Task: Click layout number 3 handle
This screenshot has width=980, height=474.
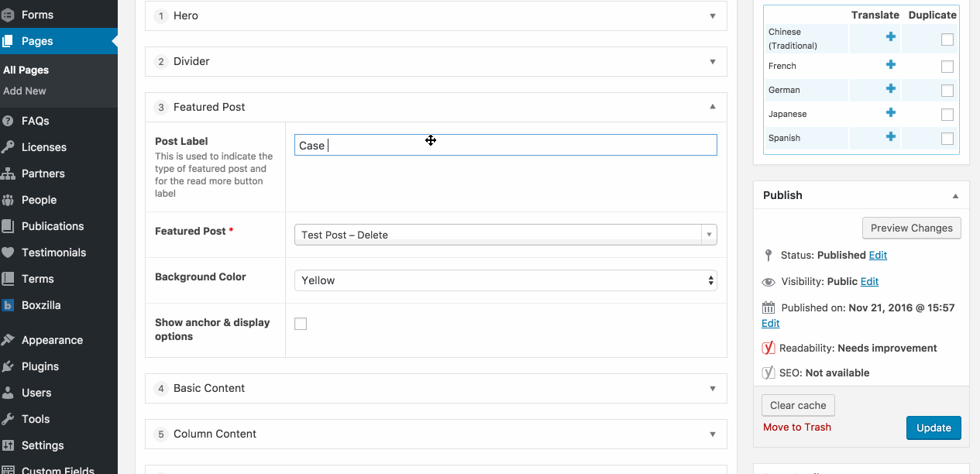Action: 161,107
